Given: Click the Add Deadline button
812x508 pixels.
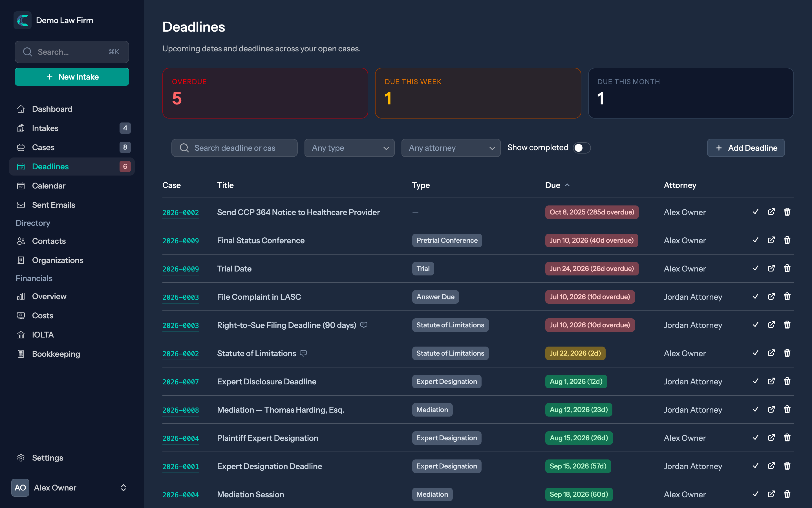Looking at the screenshot, I should click(745, 148).
